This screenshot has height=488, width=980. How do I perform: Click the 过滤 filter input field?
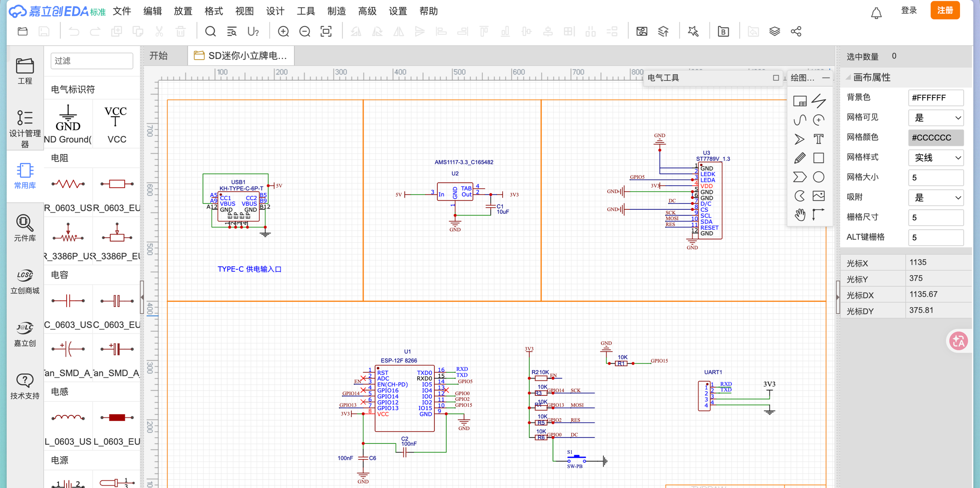coord(92,61)
